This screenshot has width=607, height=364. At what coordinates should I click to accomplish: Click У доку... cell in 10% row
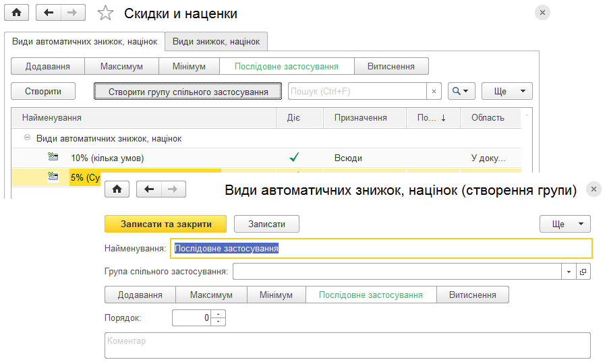click(x=488, y=158)
